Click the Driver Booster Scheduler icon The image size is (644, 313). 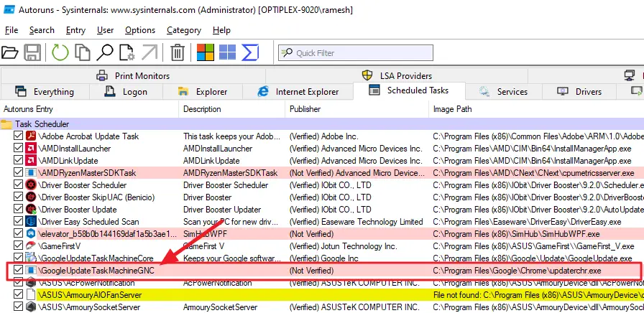[31, 185]
